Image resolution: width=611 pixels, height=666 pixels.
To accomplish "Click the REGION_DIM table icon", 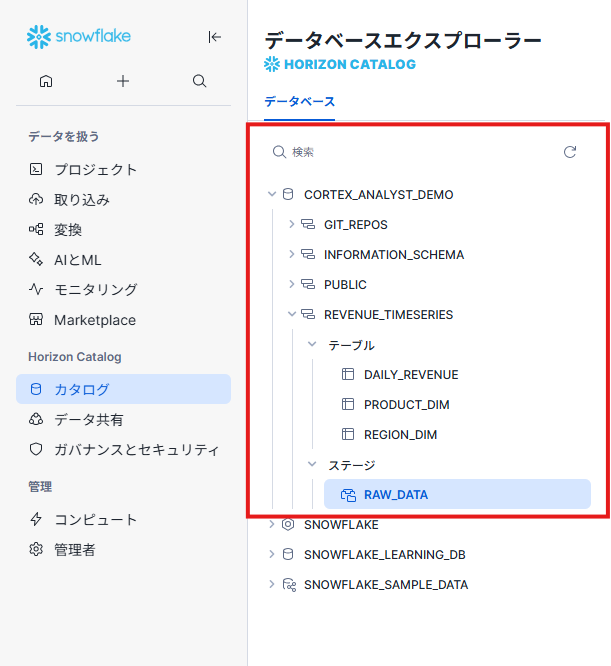I will [x=348, y=434].
